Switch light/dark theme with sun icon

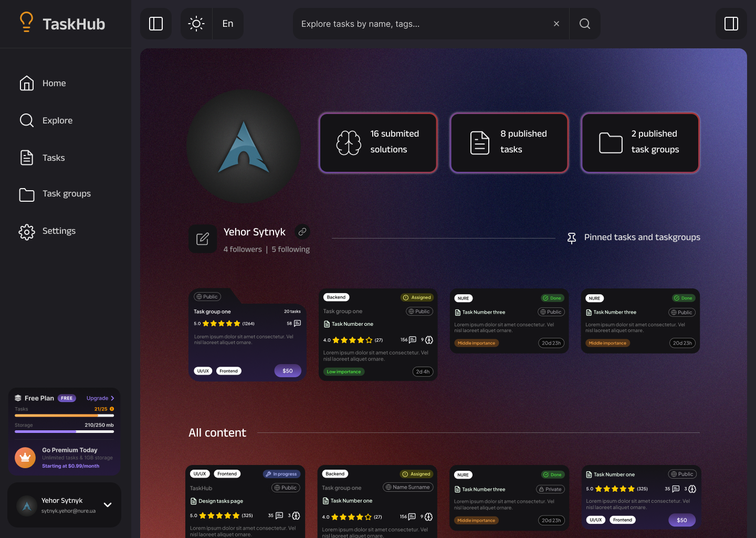pos(196,24)
